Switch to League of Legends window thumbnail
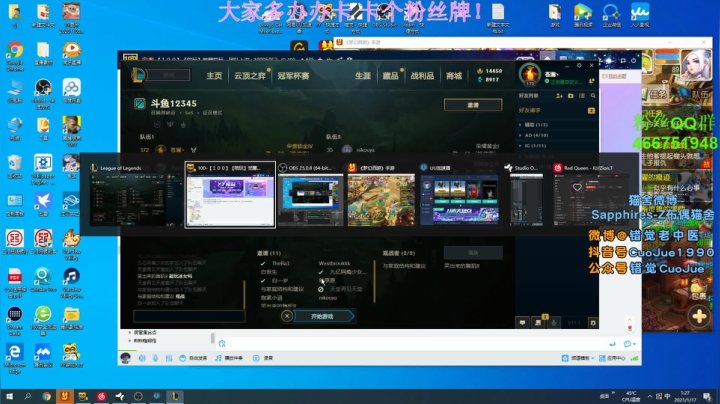 coord(136,195)
